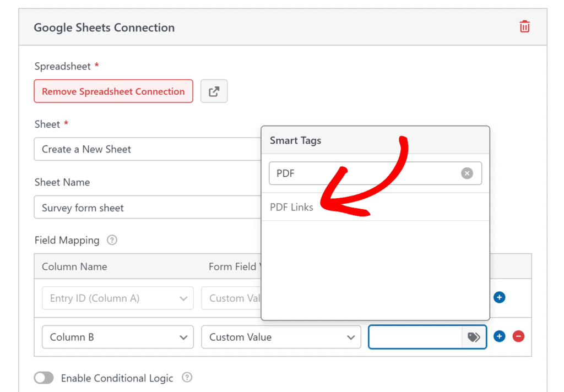The width and height of the screenshot is (564, 392).
Task: Click Remove Spreadsheet Connection button
Action: (113, 91)
